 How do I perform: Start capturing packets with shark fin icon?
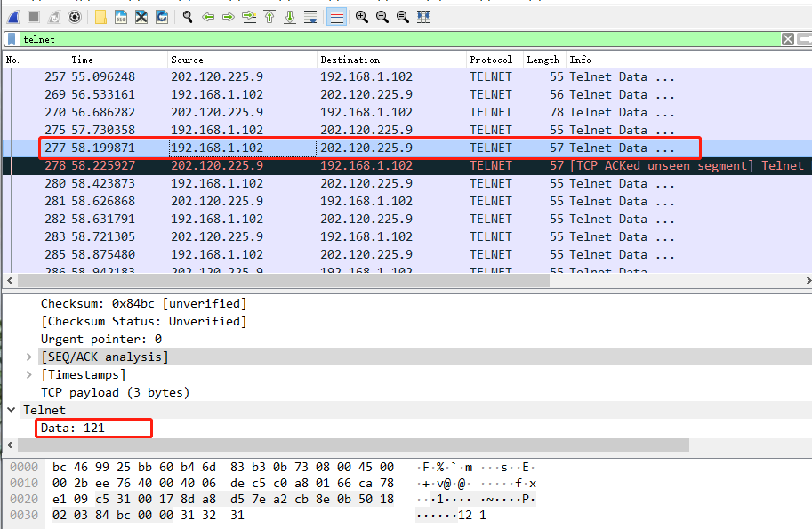13,17
